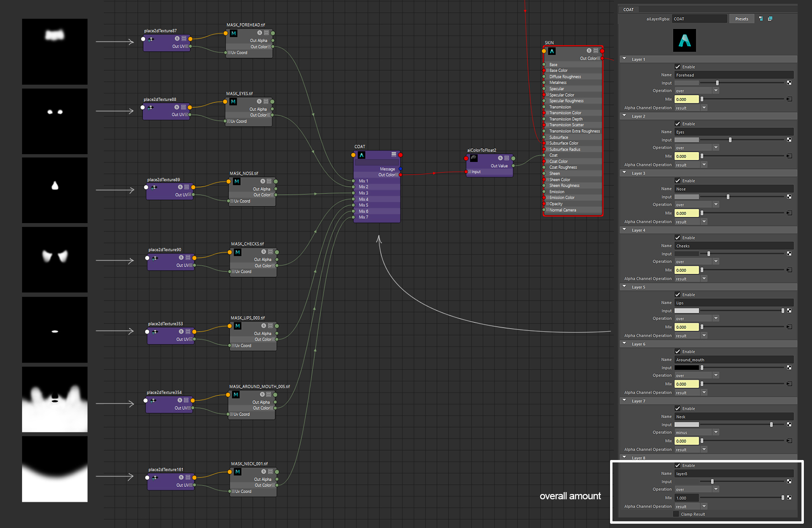Click the connection icon beside Layer 8 Mix
The height and width of the screenshot is (528, 812).
pos(789,498)
